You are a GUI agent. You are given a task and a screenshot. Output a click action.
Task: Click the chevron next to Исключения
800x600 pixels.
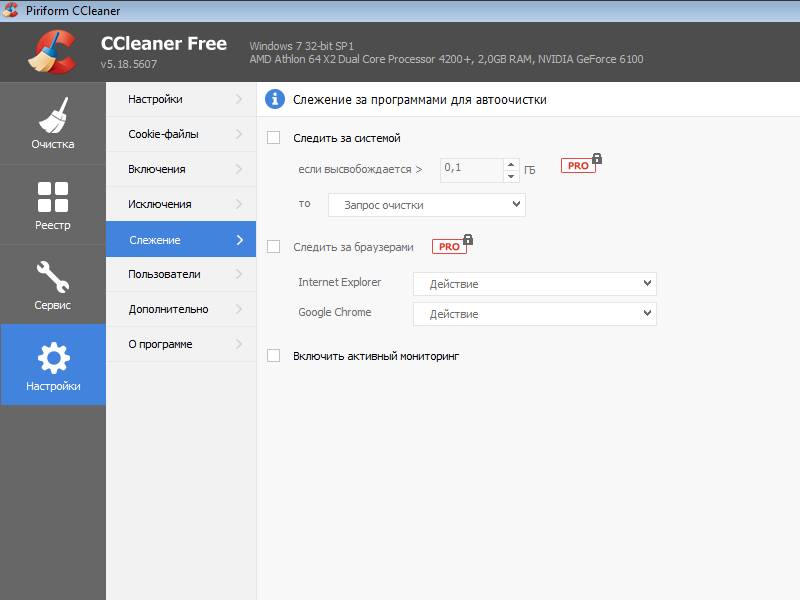point(239,204)
